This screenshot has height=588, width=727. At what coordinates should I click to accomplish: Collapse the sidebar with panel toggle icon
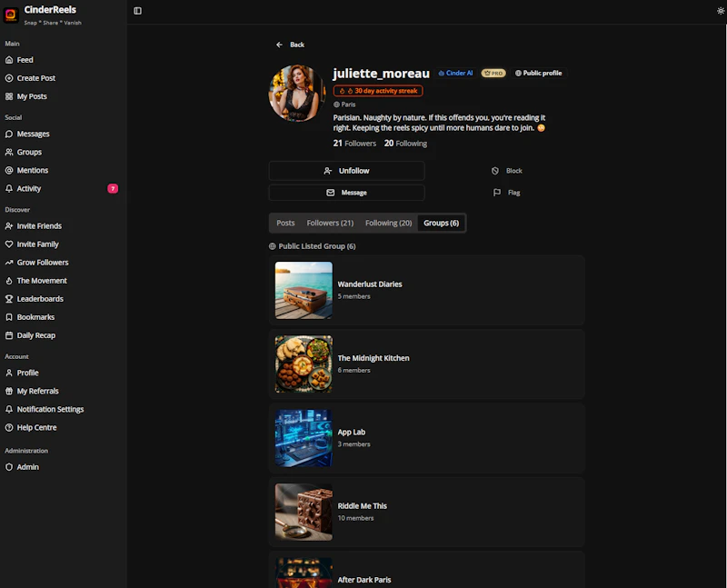pos(138,11)
